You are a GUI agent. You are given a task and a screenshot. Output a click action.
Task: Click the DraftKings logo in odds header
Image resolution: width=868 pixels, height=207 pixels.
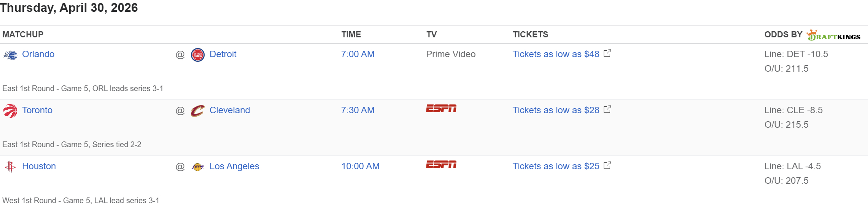coord(833,35)
